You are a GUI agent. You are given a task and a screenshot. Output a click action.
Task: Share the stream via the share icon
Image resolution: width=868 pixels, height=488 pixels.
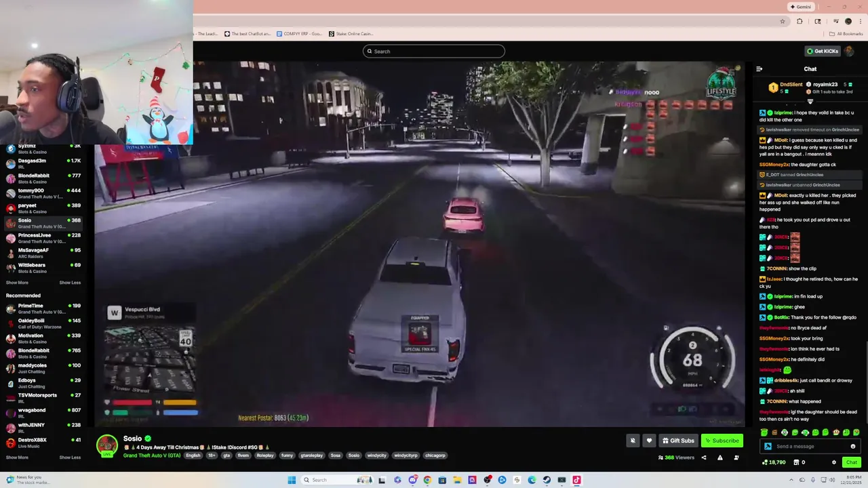point(704,457)
